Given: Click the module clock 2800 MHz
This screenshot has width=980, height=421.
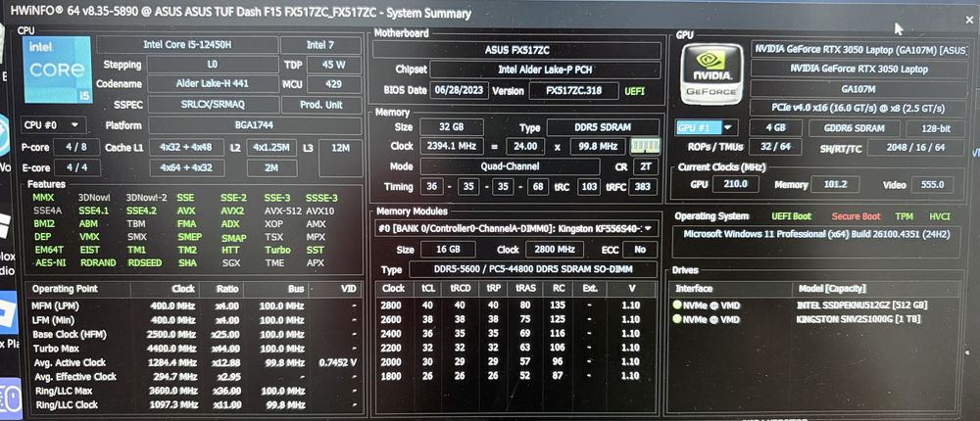Looking at the screenshot, I should click(555, 250).
